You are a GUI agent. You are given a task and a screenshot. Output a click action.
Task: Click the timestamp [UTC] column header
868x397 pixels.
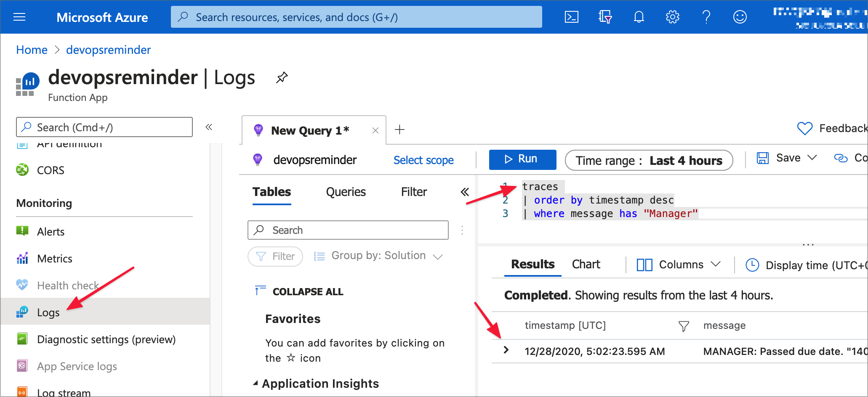(565, 326)
